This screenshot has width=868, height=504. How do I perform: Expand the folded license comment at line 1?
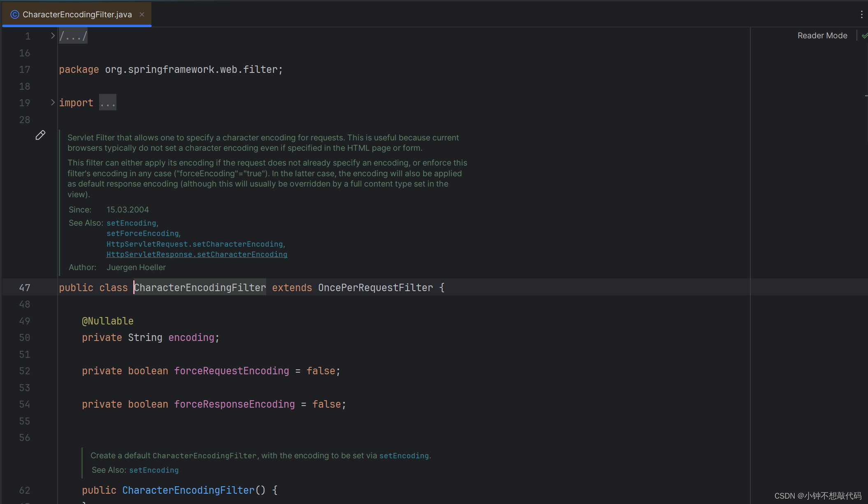pos(53,36)
